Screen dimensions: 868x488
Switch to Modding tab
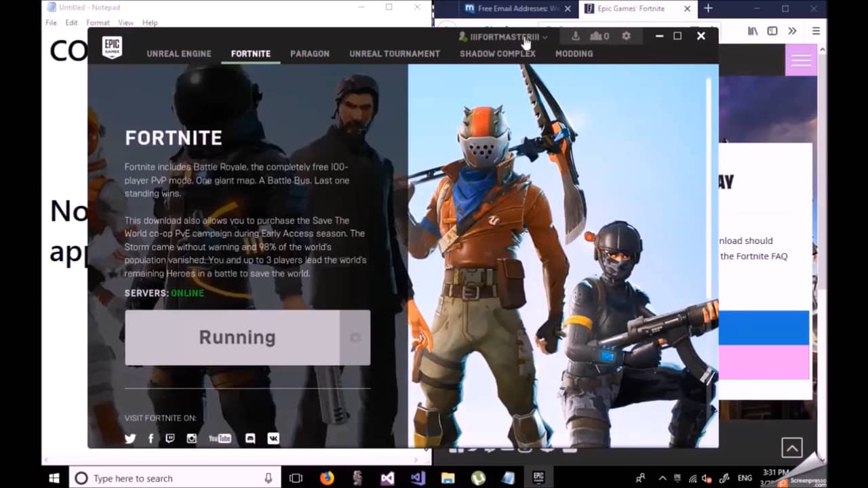574,54
